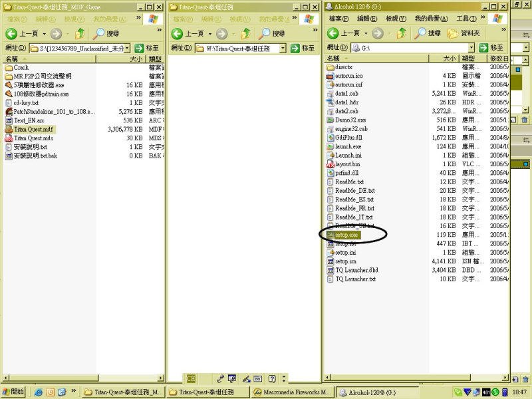Open address dropdown in middle Titan-Quest window
This screenshot has width=532, height=399.
(x=283, y=49)
